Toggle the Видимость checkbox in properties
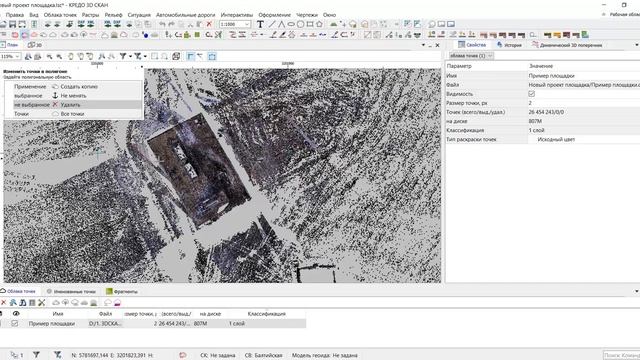Screen dimensions: 640x360 point(531,94)
